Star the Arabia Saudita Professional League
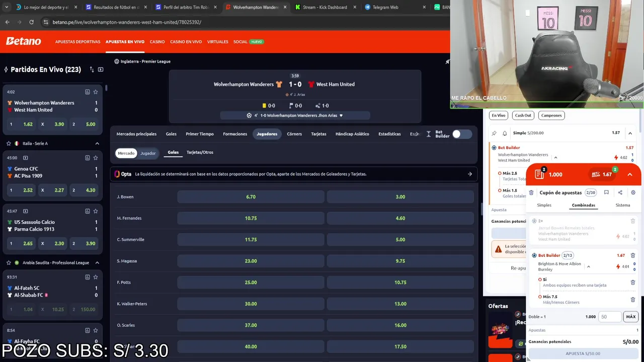The image size is (644, 362). 9,262
